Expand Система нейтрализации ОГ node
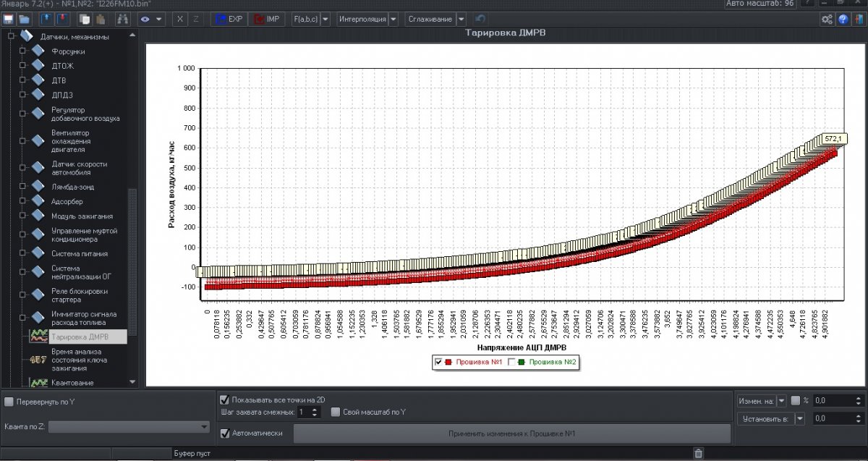 pos(22,273)
